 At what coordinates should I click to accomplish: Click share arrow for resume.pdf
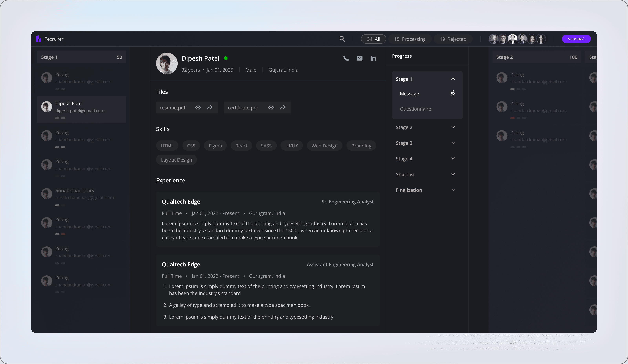(209, 107)
